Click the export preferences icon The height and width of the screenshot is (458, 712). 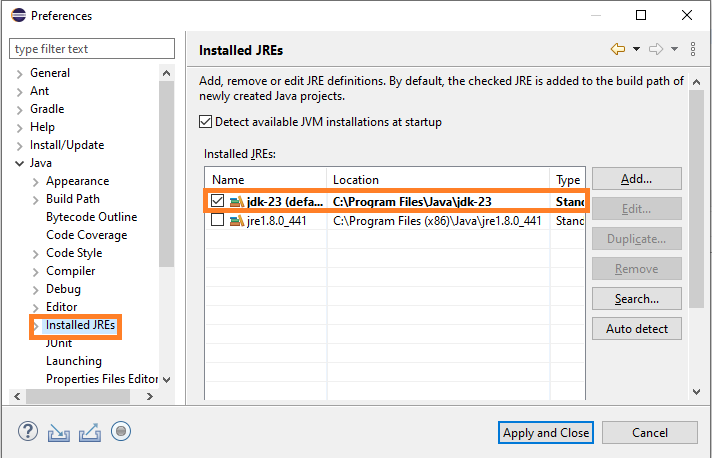pos(89,432)
